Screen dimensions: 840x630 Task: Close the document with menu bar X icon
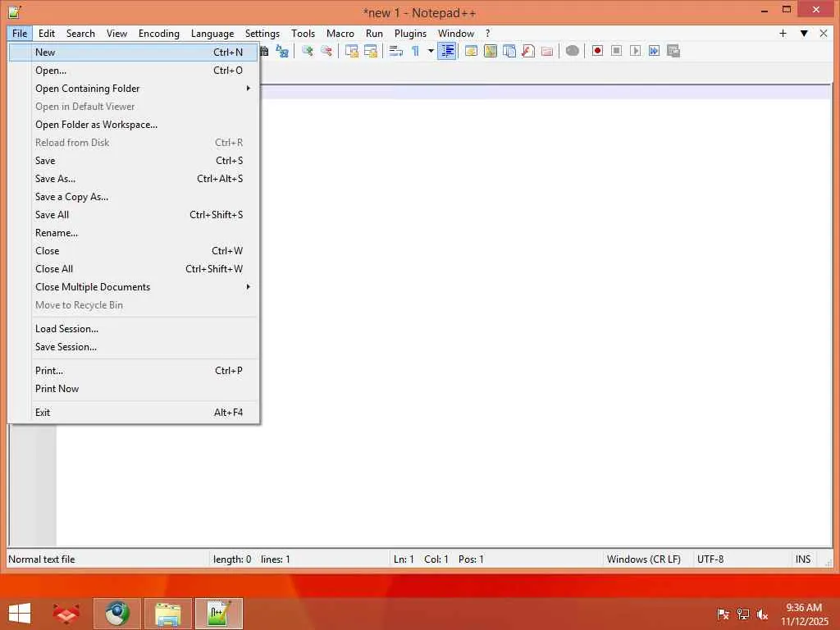point(824,33)
